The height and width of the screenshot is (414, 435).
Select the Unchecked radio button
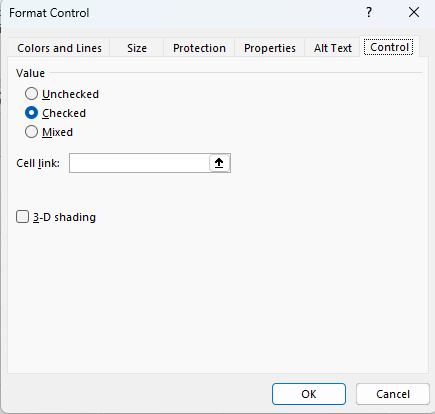click(31, 94)
